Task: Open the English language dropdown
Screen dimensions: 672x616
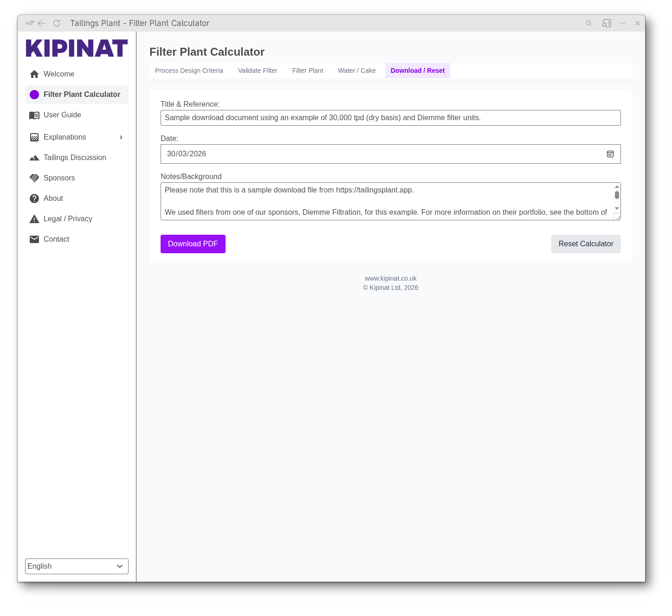Action: point(77,566)
